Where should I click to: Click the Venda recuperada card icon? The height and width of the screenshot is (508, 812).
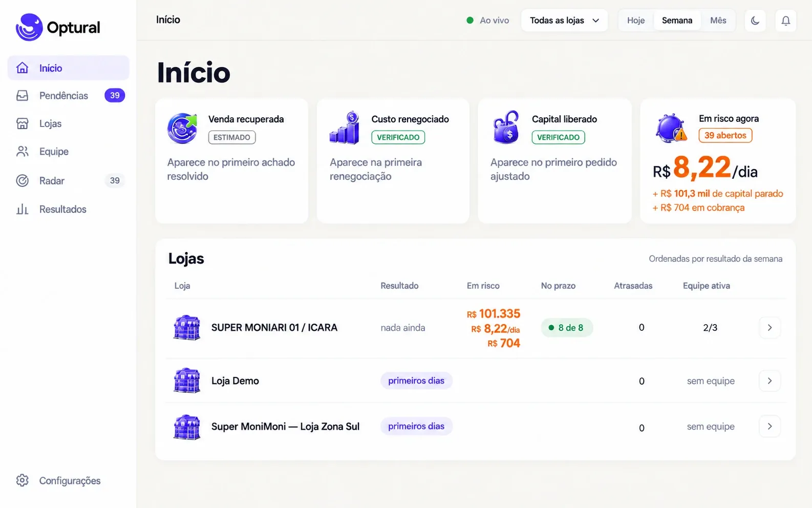pos(182,128)
